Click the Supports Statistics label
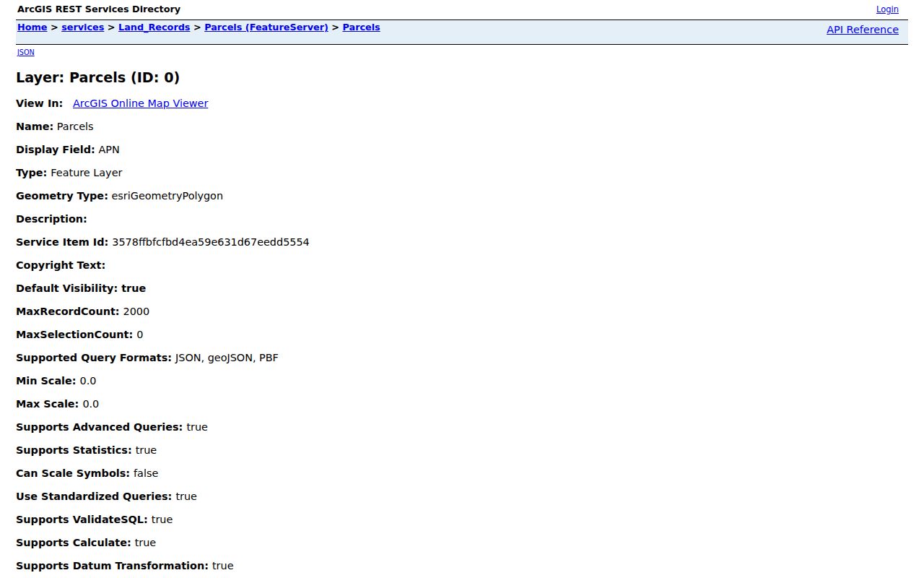924x578 pixels. [74, 450]
